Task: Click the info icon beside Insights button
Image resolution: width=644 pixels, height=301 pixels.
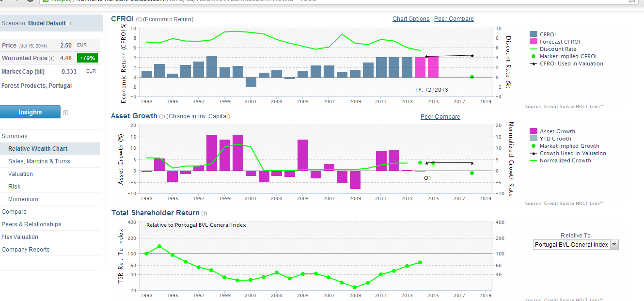Action: click(65, 112)
